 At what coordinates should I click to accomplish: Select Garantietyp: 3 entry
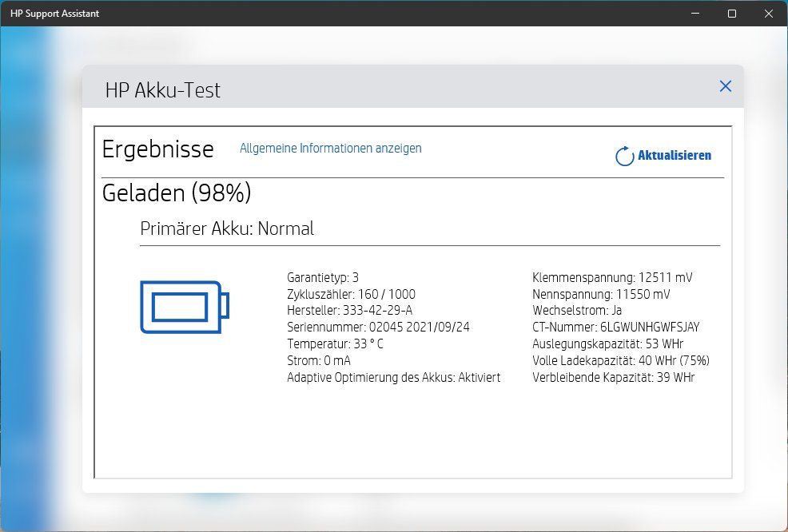click(x=323, y=277)
